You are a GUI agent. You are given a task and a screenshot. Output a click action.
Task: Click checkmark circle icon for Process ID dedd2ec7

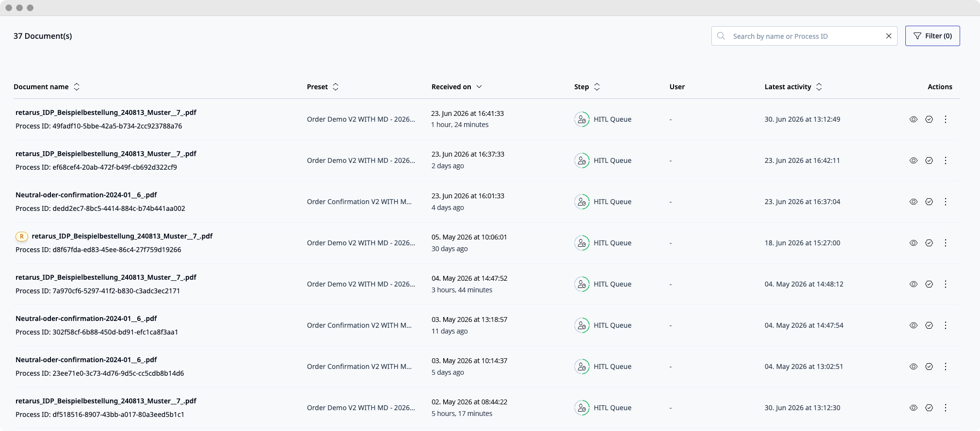point(929,202)
